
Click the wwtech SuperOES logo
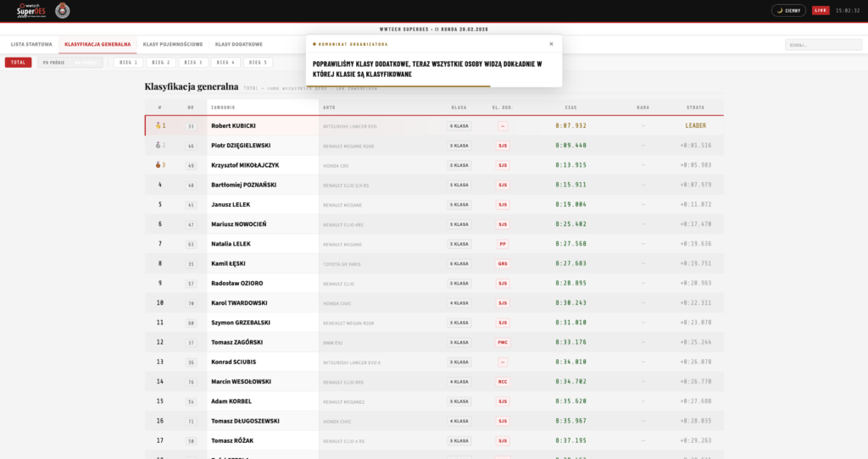tap(32, 10)
